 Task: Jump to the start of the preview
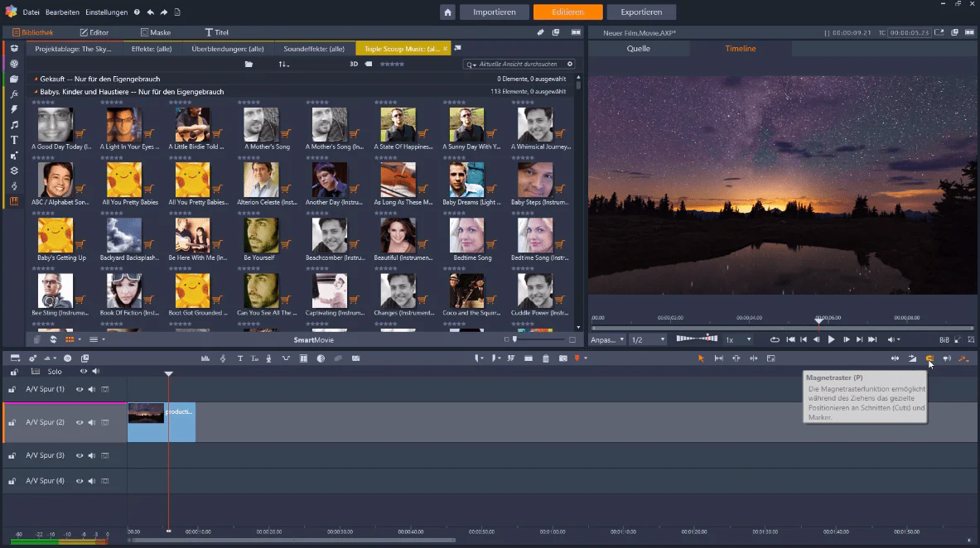tap(790, 340)
